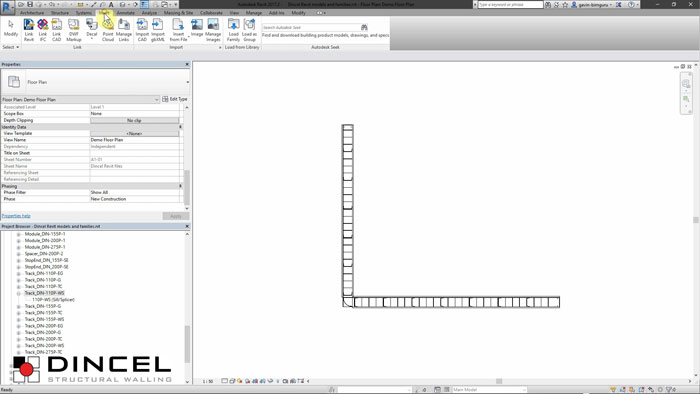
Task: Click the keyword search box in title bar
Action: pyautogui.click(x=510, y=4)
